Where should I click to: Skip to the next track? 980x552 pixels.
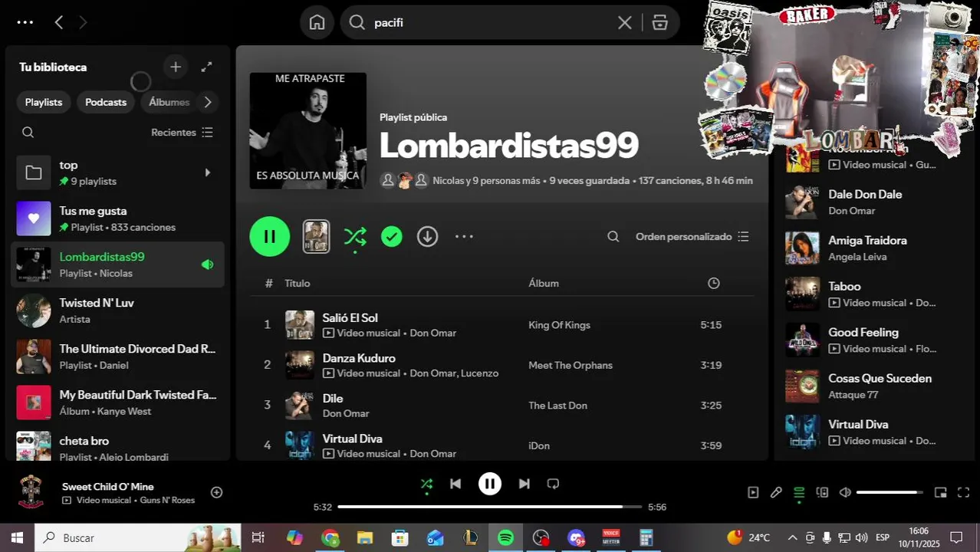(525, 484)
